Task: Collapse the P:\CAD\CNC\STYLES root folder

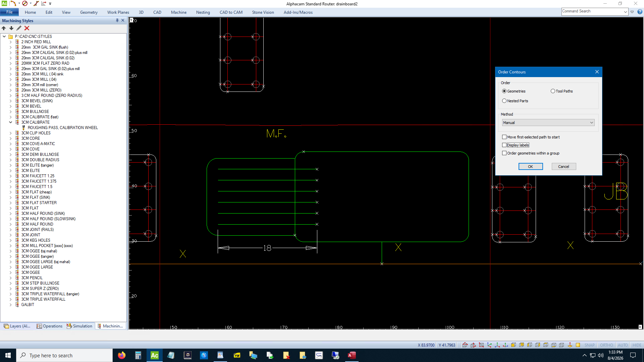Action: click(4, 37)
